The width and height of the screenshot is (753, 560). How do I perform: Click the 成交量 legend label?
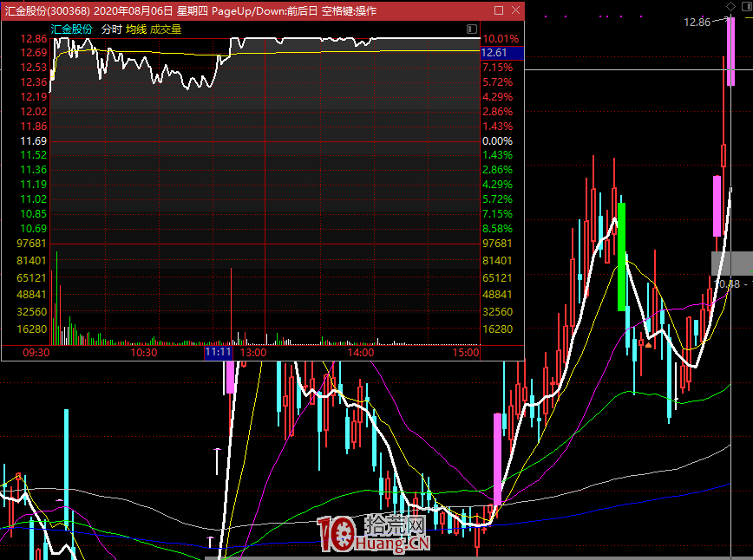166,29
